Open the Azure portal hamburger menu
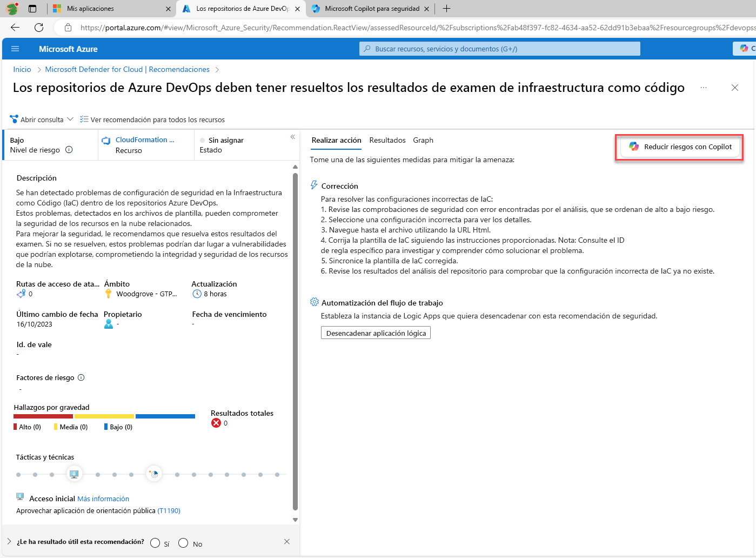This screenshot has height=558, width=756. tap(15, 49)
